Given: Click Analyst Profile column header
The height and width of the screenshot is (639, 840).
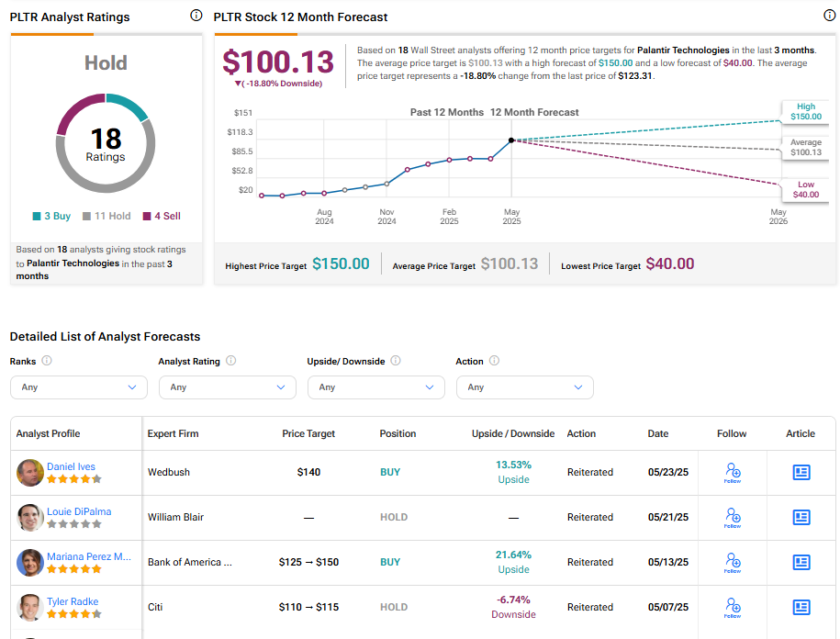Looking at the screenshot, I should tap(49, 433).
